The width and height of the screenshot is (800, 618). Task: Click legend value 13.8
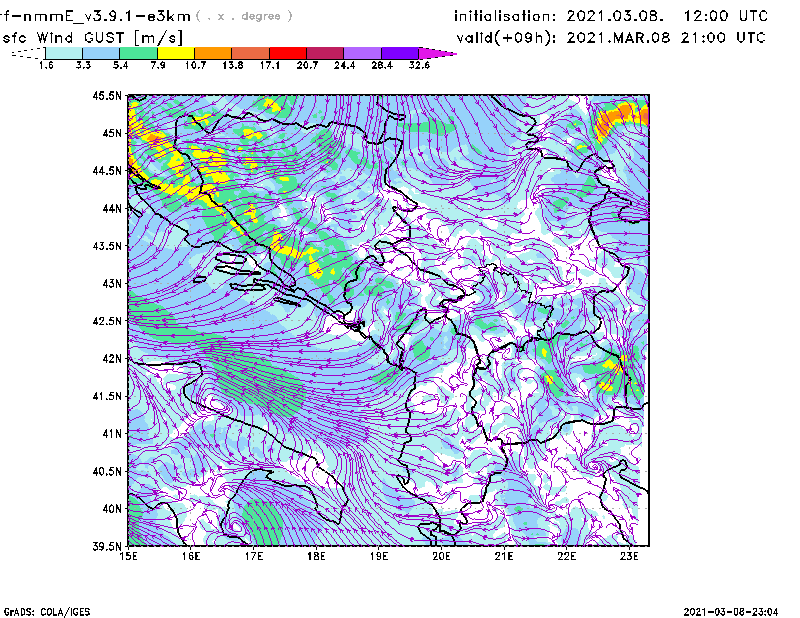[233, 65]
